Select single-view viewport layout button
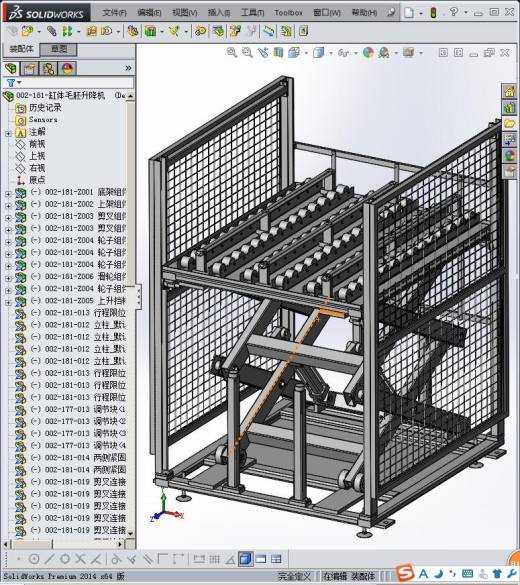The width and height of the screenshot is (520, 585). tap(245, 559)
